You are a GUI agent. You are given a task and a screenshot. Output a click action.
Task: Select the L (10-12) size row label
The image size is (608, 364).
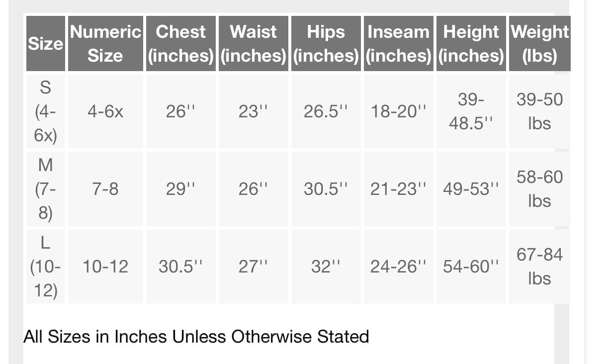pyautogui.click(x=45, y=266)
